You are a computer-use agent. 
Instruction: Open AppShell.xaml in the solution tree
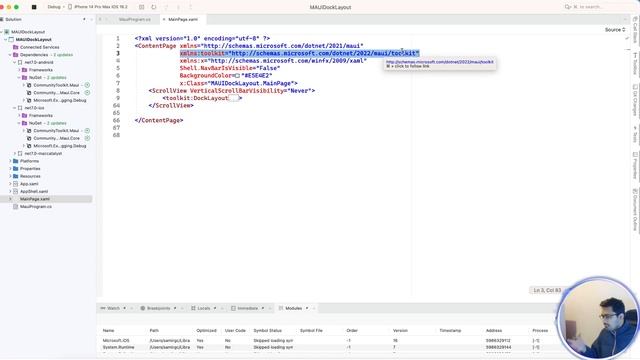coord(34,191)
